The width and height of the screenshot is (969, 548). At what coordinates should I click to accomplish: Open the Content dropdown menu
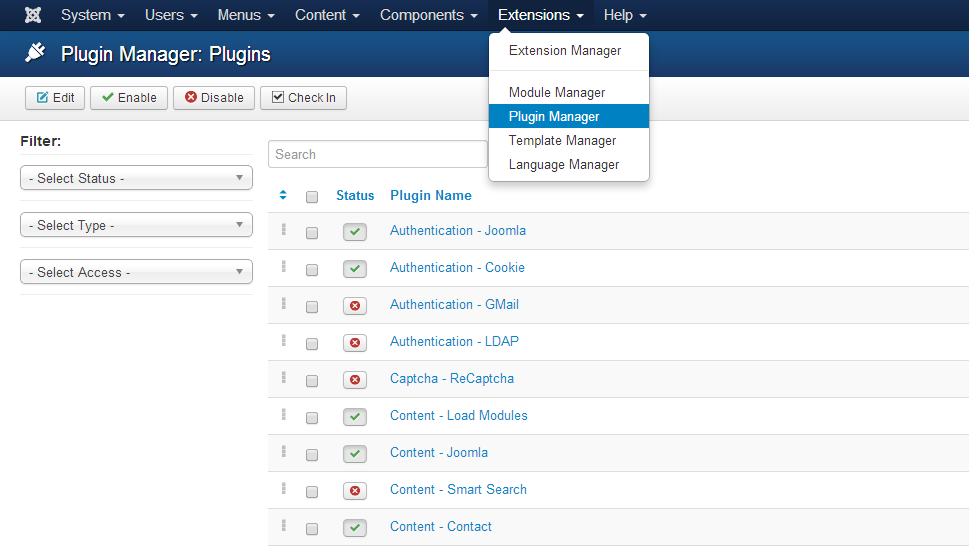click(327, 15)
